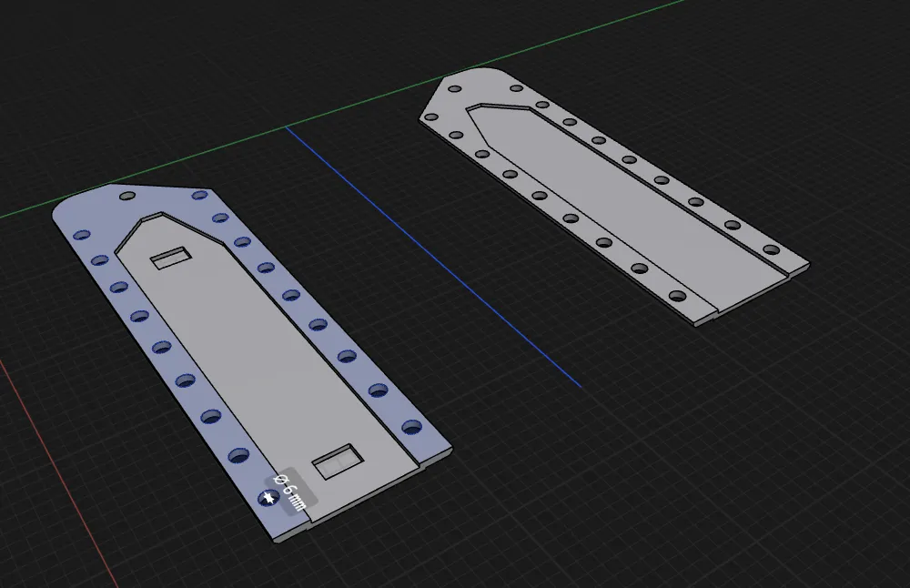Click the arrow handle inside the dimensioned hole
The width and height of the screenshot is (910, 588).
[x=268, y=498]
